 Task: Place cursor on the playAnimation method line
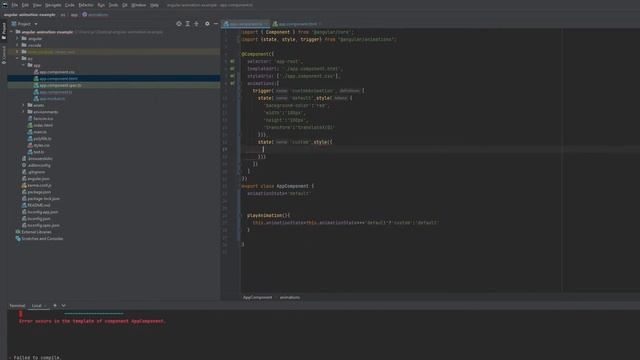coord(268,216)
